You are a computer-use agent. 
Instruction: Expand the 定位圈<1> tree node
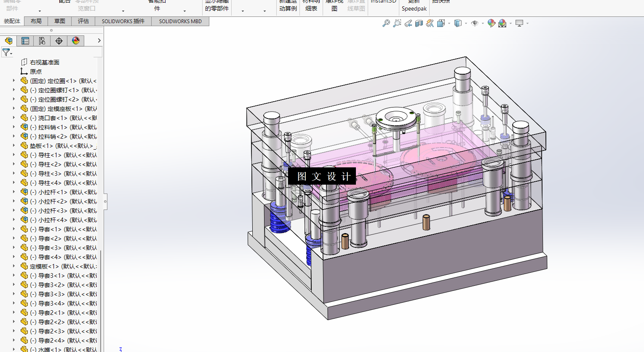tap(13, 81)
